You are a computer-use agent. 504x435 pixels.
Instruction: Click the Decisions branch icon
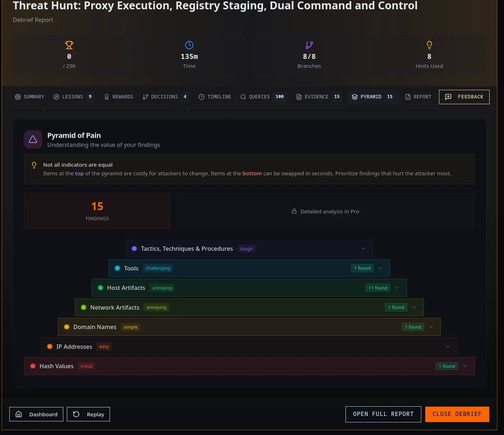click(145, 97)
